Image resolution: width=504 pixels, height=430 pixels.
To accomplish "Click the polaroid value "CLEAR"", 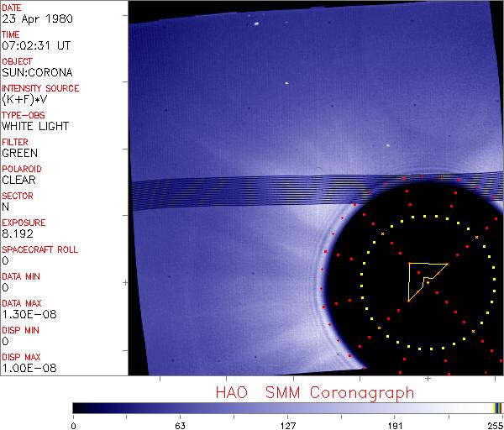I will (x=19, y=181).
